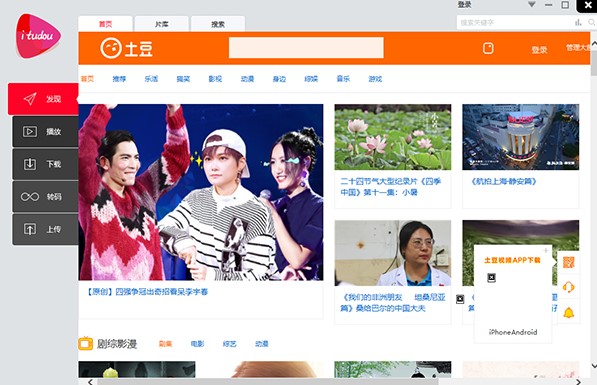Click the search box in the orange header

(x=306, y=48)
